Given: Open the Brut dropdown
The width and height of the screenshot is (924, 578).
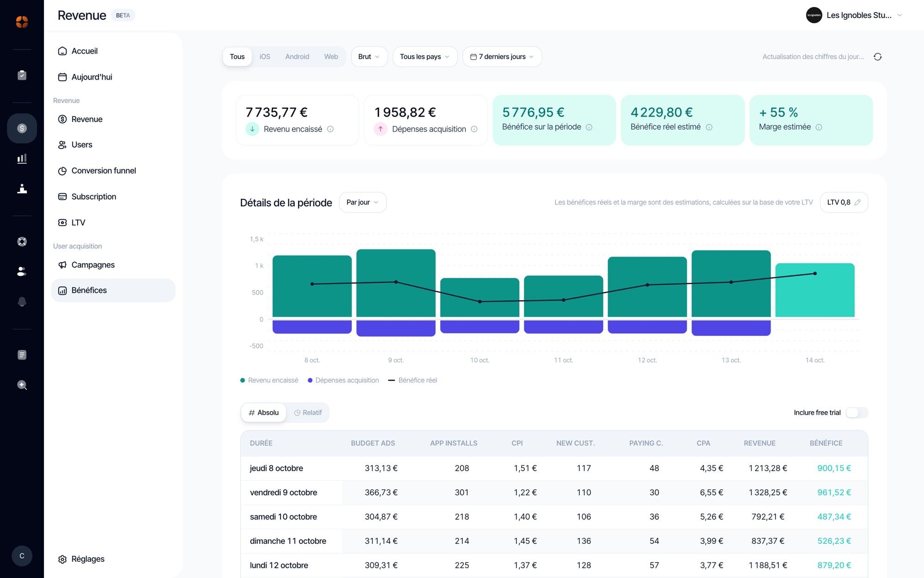Looking at the screenshot, I should pos(369,56).
